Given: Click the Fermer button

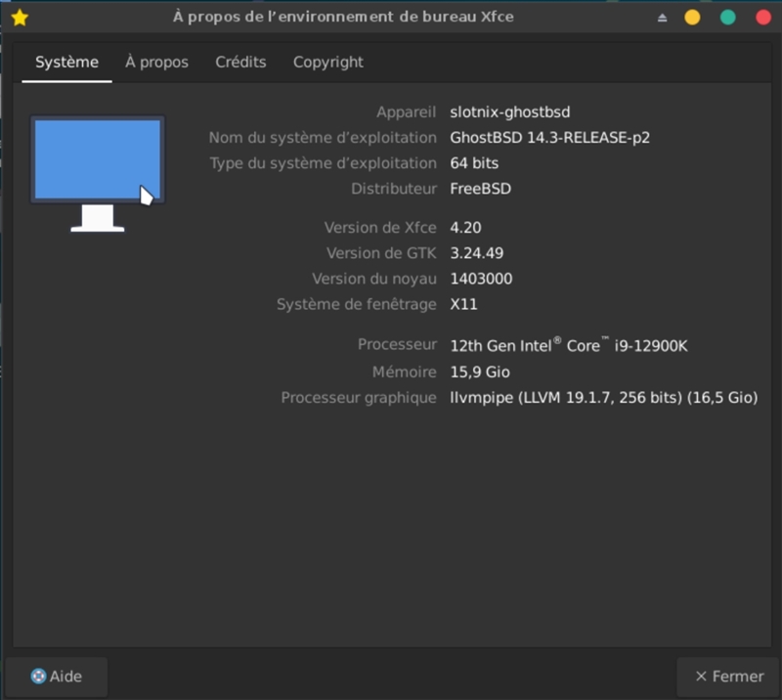Looking at the screenshot, I should click(728, 677).
